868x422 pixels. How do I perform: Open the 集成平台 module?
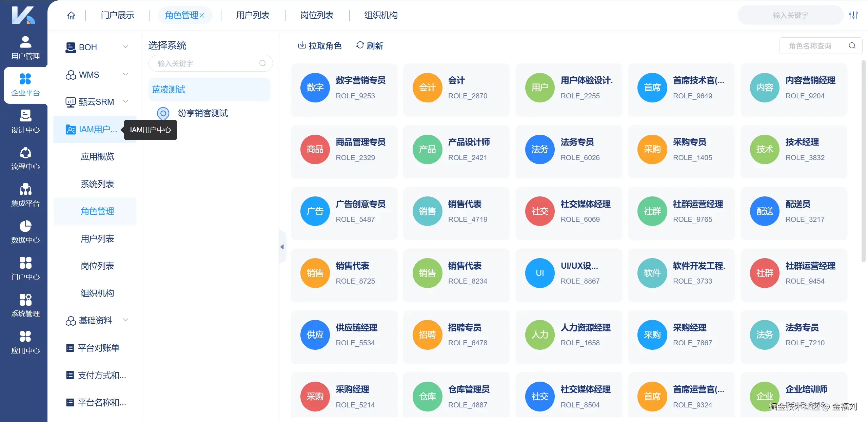[25, 196]
